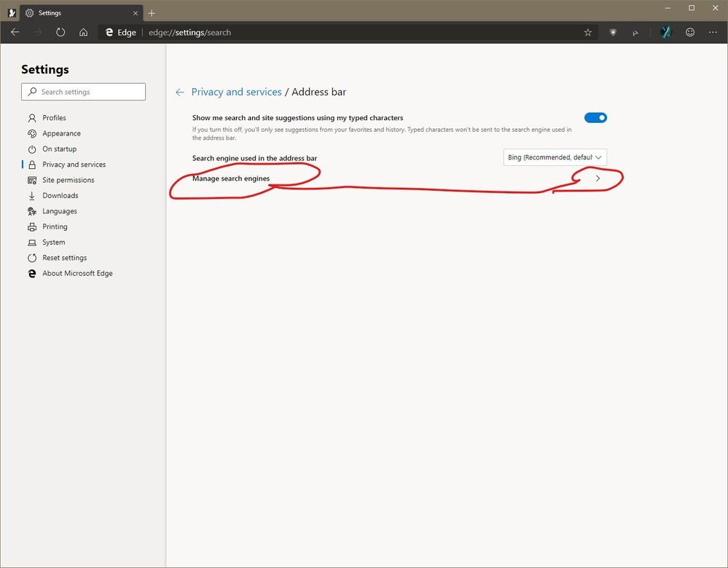728x568 pixels.
Task: Open the home page via the home icon
Action: pos(83,32)
